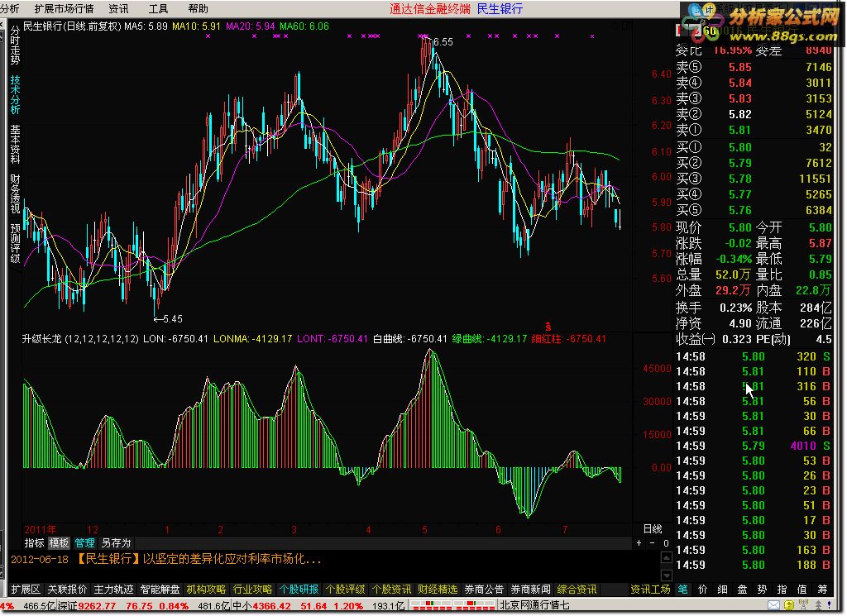This screenshot has height=616, width=847.
Task: Click the yellow coin icon in status bar
Action: click(x=789, y=606)
